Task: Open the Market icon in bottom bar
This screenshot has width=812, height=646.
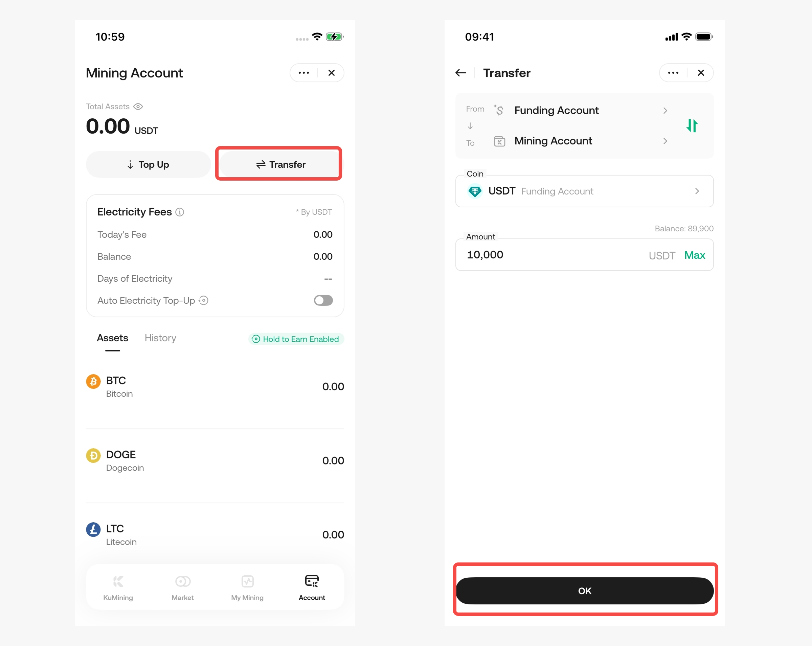Action: click(x=183, y=581)
